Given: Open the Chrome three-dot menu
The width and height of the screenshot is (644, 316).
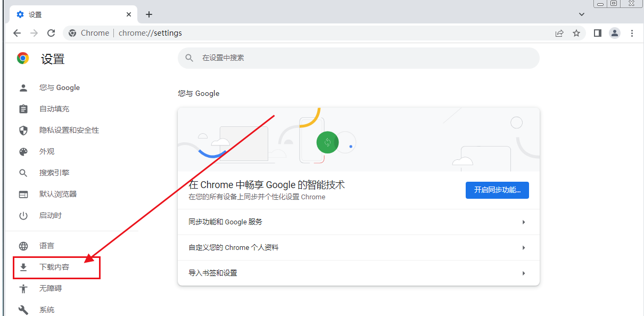Looking at the screenshot, I should [x=632, y=33].
